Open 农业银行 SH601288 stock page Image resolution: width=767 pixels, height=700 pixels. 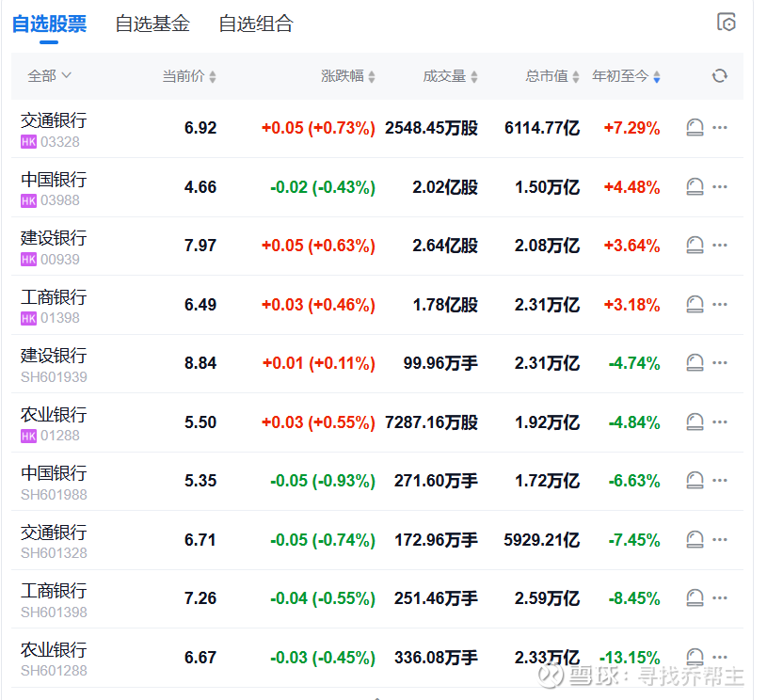pos(54,650)
